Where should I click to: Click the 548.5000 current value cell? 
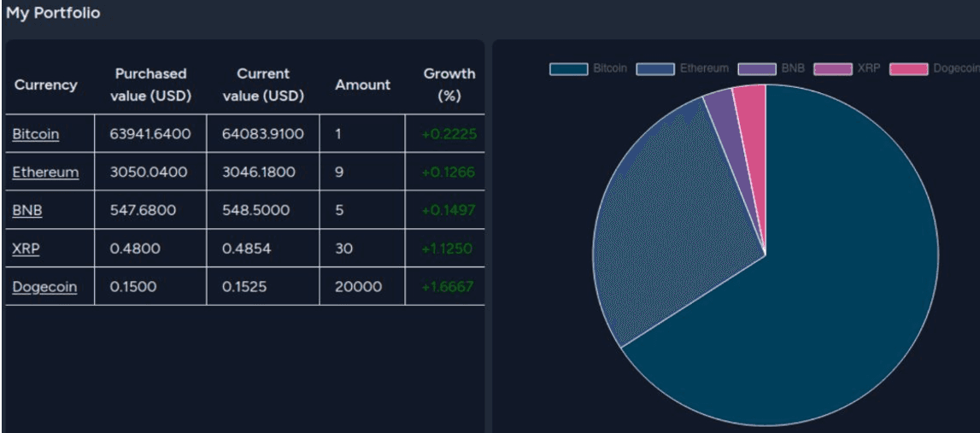tap(256, 211)
